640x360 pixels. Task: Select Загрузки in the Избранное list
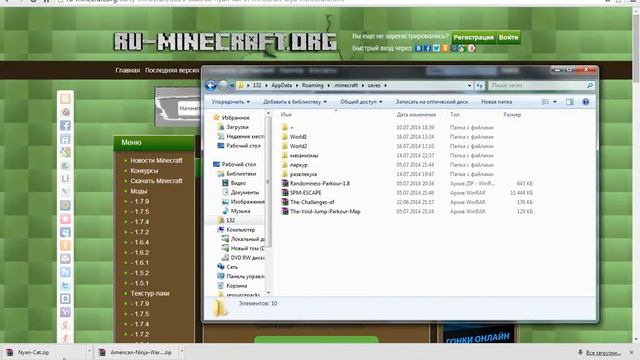pyautogui.click(x=238, y=127)
